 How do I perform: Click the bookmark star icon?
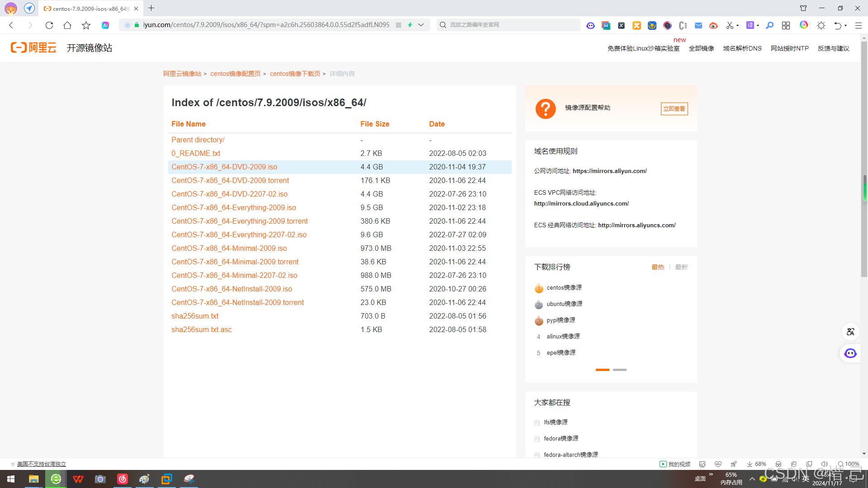click(x=86, y=25)
